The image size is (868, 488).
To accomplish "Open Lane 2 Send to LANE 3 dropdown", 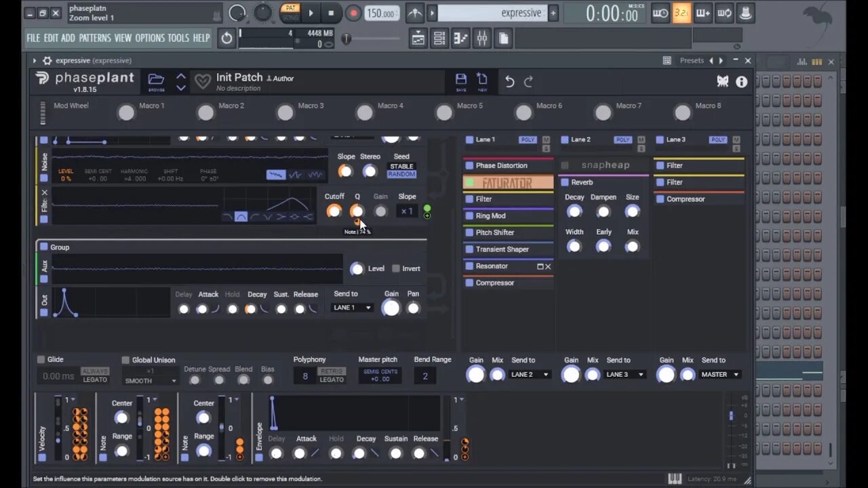I will tap(625, 374).
